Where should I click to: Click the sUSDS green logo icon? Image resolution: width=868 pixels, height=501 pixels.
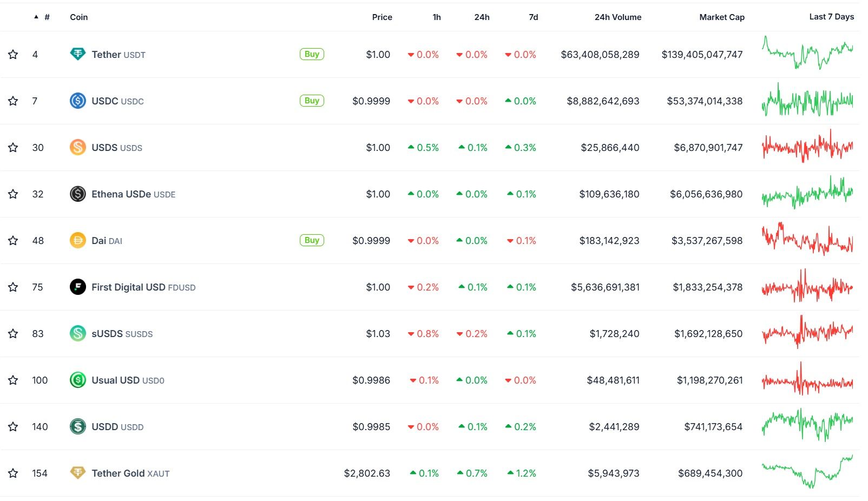(x=78, y=333)
